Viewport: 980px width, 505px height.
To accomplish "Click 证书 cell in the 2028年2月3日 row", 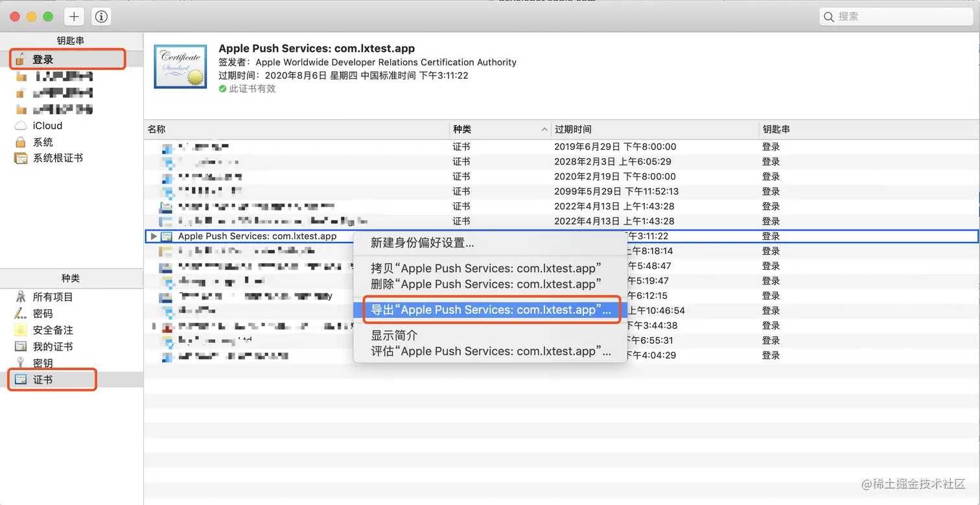I will tap(461, 162).
